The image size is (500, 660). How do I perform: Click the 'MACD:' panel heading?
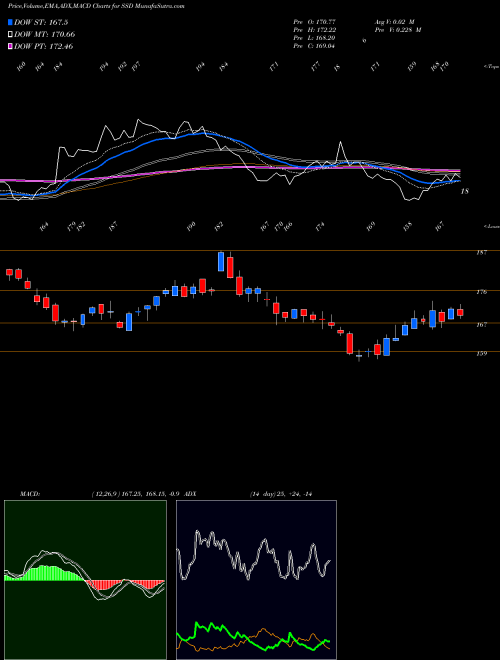click(29, 494)
